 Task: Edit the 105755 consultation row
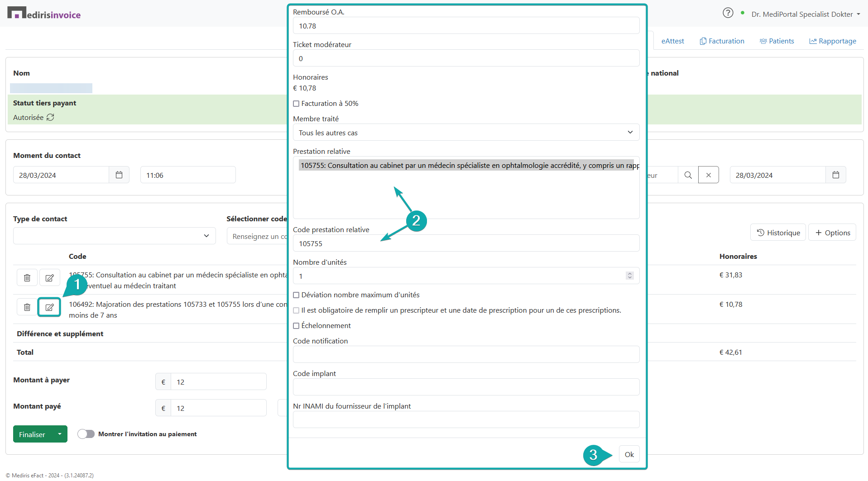point(50,277)
